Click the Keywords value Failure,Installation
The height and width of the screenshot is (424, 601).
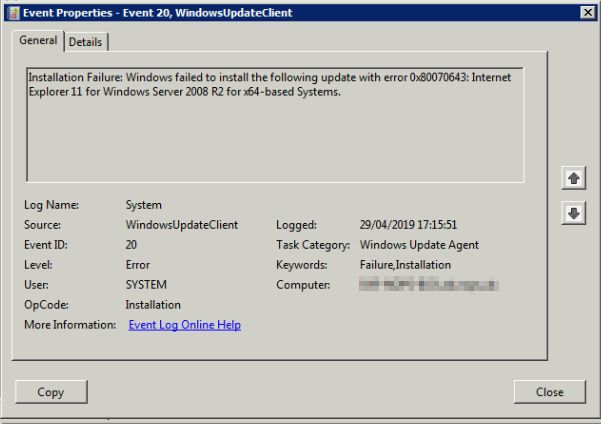point(405,265)
